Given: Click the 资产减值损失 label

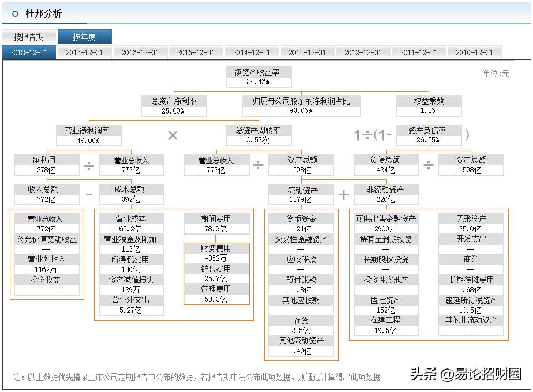Looking at the screenshot, I should pyautogui.click(x=131, y=280).
